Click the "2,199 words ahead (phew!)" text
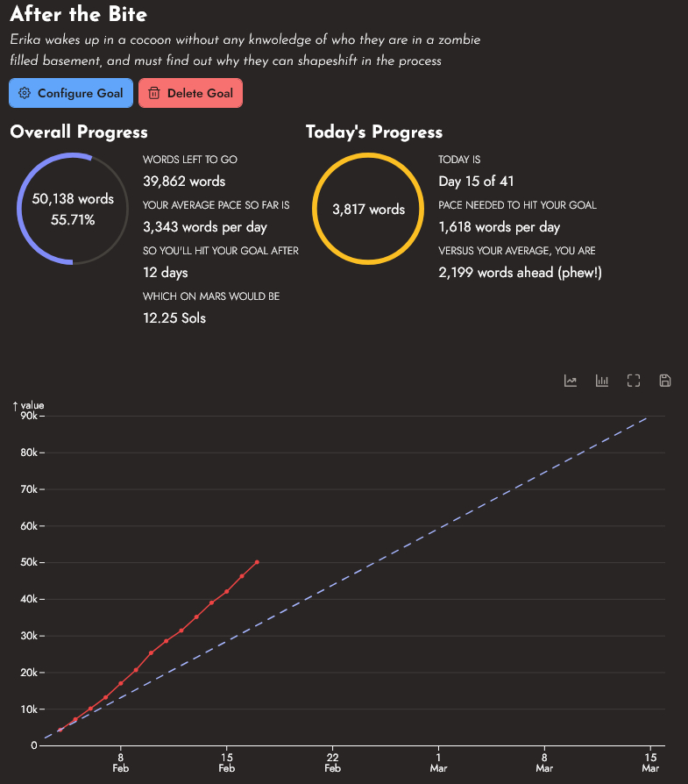 pyautogui.click(x=520, y=273)
